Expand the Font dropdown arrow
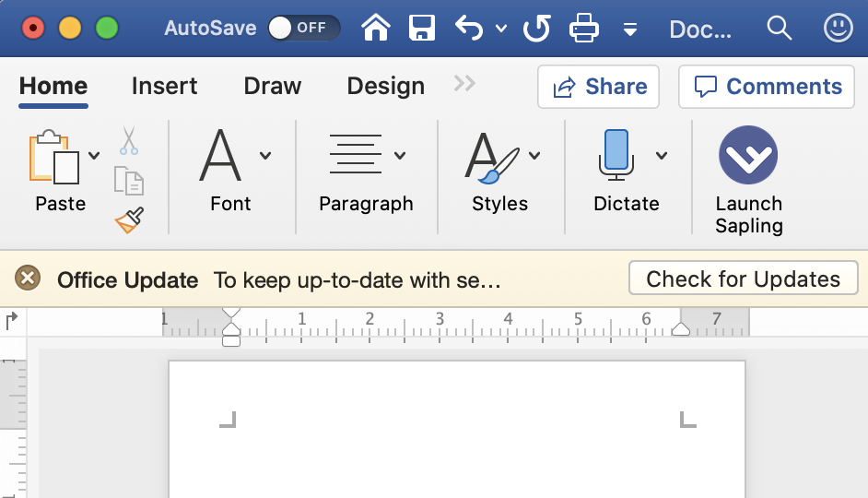 pos(265,156)
